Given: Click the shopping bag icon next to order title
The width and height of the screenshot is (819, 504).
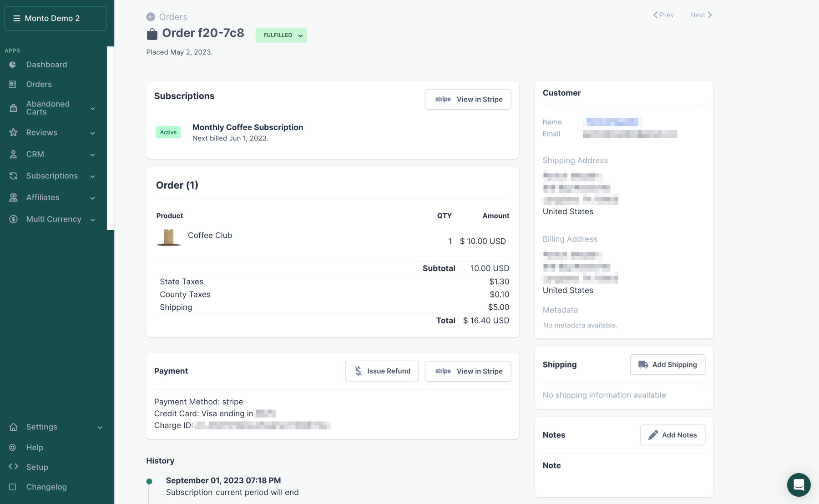Looking at the screenshot, I should (x=152, y=34).
